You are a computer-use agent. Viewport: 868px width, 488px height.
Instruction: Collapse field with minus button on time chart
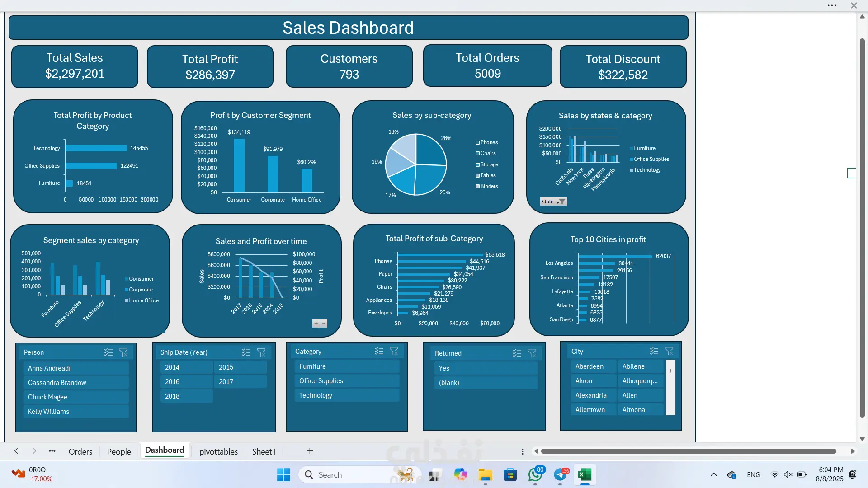click(x=324, y=324)
